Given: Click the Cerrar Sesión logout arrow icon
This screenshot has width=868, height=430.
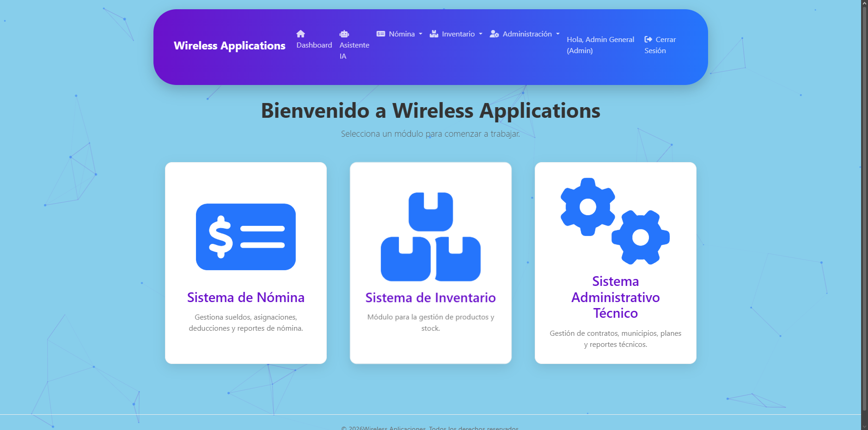Looking at the screenshot, I should point(648,39).
